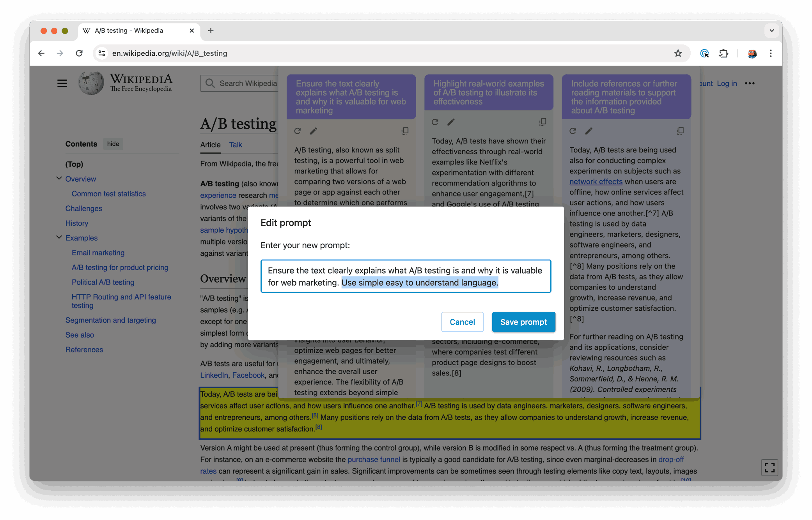The height and width of the screenshot is (520, 812).
Task: Bookmark this page with the star icon
Action: pyautogui.click(x=678, y=53)
